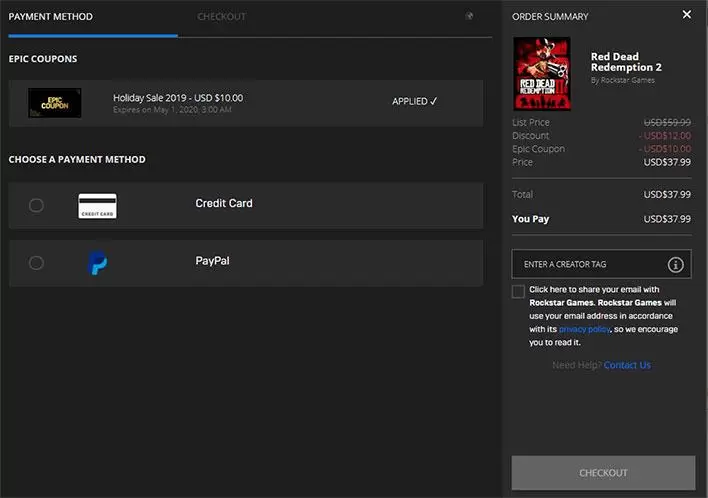Click the CHECKOUT button
This screenshot has width=708, height=498.
pyautogui.click(x=603, y=473)
